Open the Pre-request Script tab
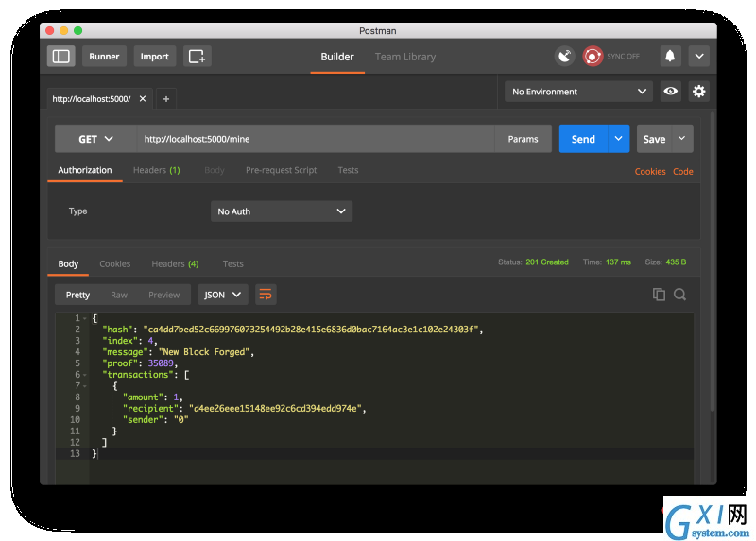 click(x=281, y=170)
